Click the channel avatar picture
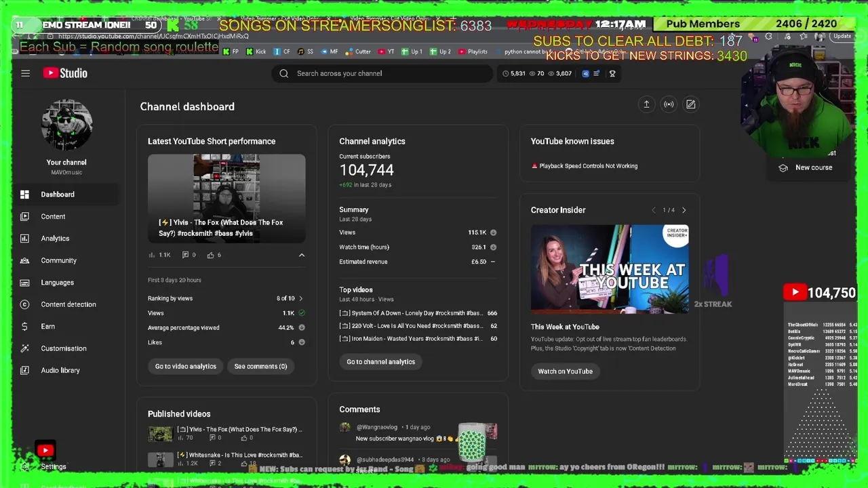The height and width of the screenshot is (488, 868). pyautogui.click(x=66, y=125)
